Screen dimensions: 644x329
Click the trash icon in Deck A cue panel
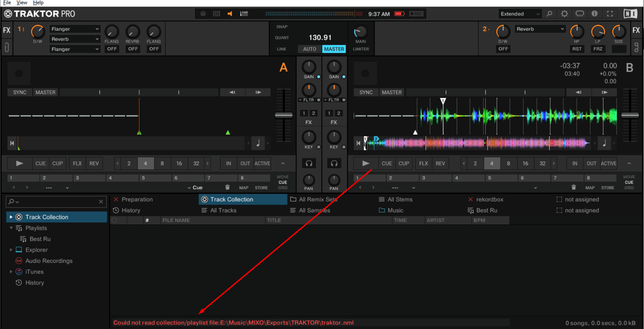[228, 187]
